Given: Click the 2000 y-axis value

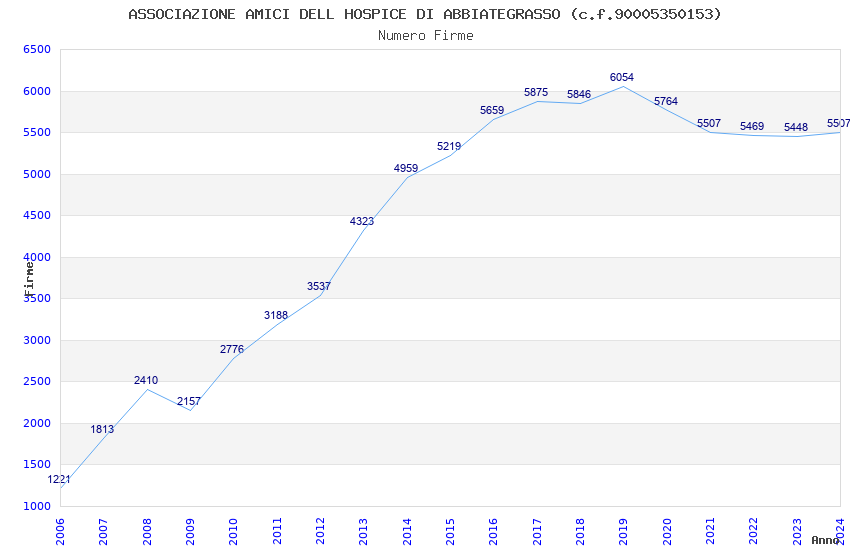Looking at the screenshot, I should tap(37, 423).
